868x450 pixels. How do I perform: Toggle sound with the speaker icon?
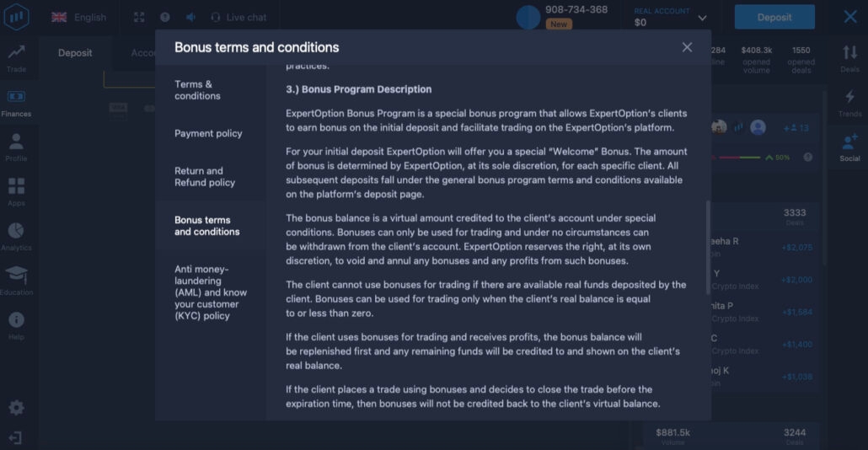click(x=190, y=17)
